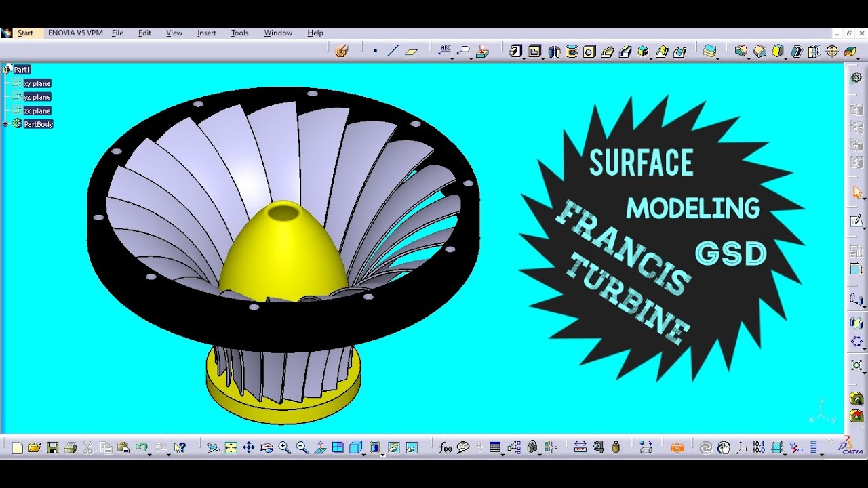Open the Tools menu

pos(239,33)
